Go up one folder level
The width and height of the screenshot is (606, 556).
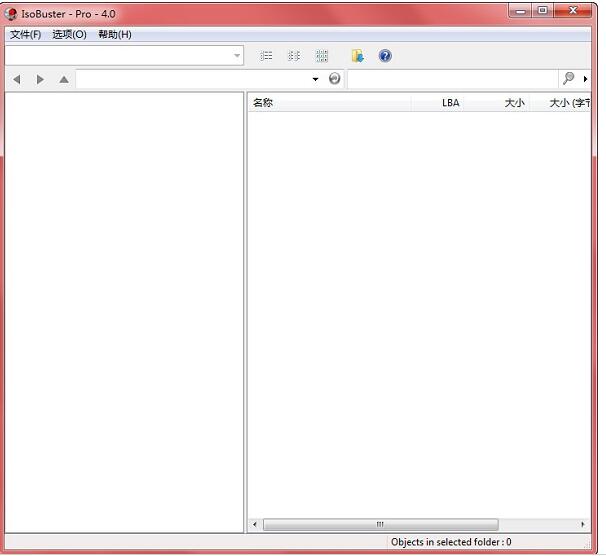coord(64,79)
